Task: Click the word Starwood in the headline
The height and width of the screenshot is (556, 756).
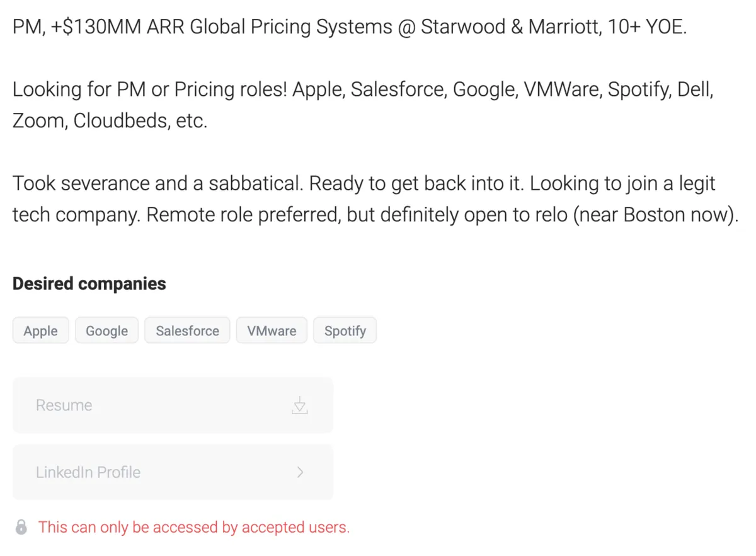Action: tap(462, 27)
